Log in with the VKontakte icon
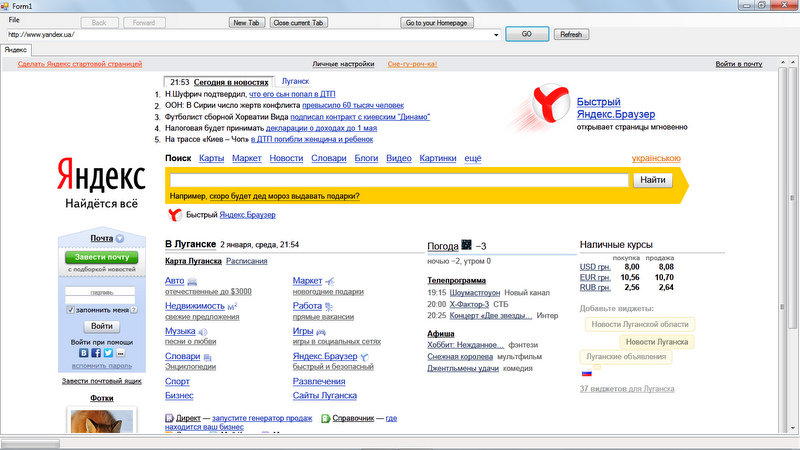Viewport: 800px width, 450px height. click(x=84, y=353)
